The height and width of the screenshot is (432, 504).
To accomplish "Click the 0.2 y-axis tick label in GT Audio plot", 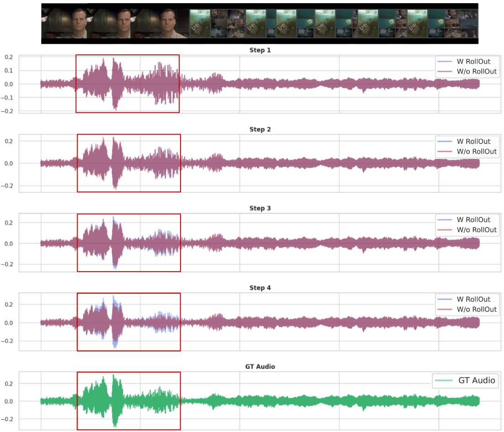I will coord(9,384).
